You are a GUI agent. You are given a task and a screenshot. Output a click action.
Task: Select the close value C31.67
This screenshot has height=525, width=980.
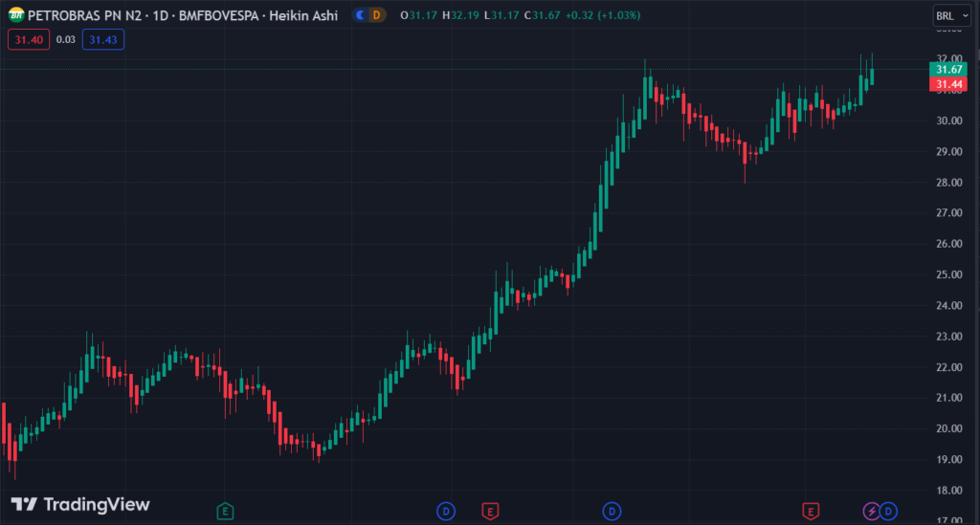(542, 15)
